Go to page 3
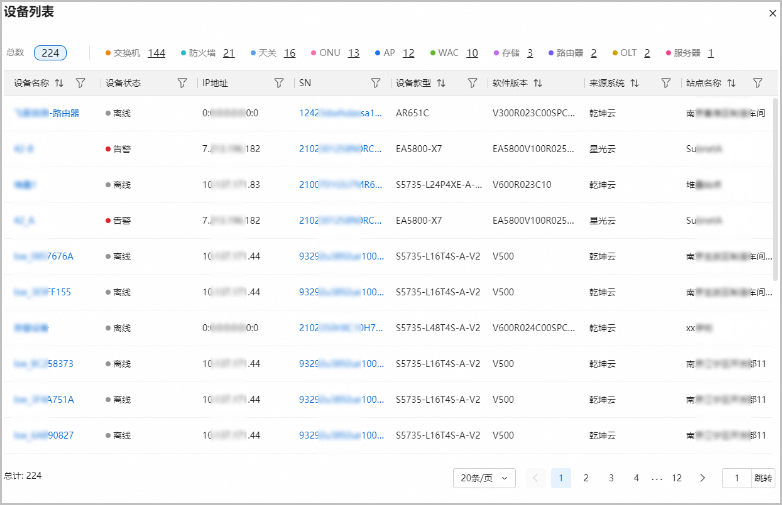This screenshot has height=505, width=782. pyautogui.click(x=611, y=478)
